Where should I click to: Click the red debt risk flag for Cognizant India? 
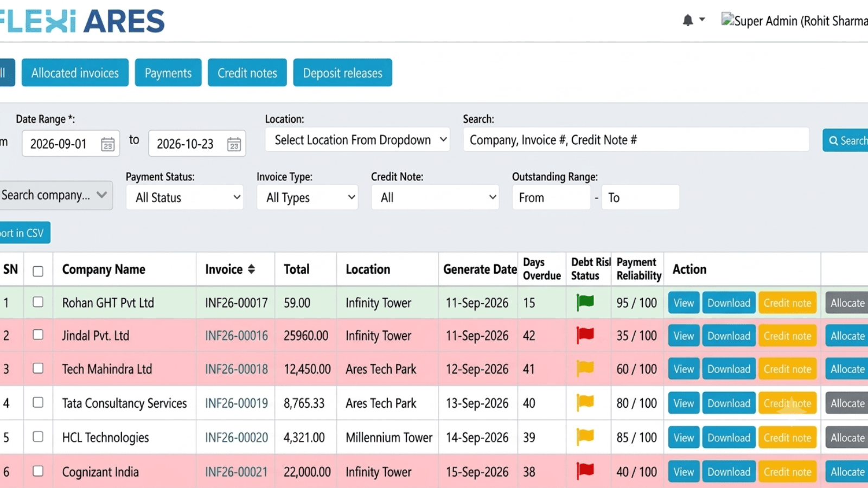pos(585,471)
